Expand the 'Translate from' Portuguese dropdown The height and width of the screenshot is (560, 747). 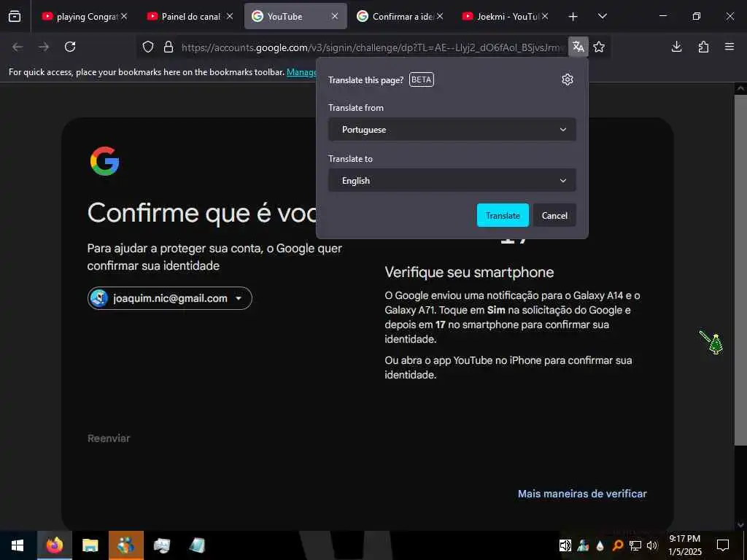[452, 130]
